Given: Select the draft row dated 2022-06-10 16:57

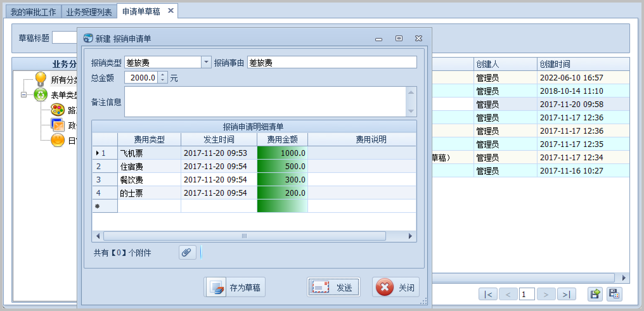Looking at the screenshot, I should click(531, 78).
